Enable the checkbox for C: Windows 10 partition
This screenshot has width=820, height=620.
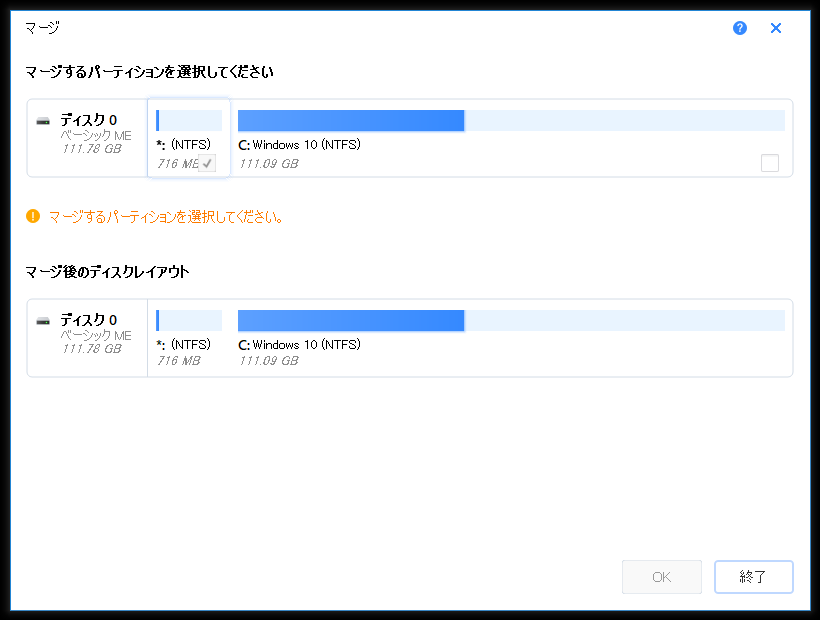(x=769, y=163)
